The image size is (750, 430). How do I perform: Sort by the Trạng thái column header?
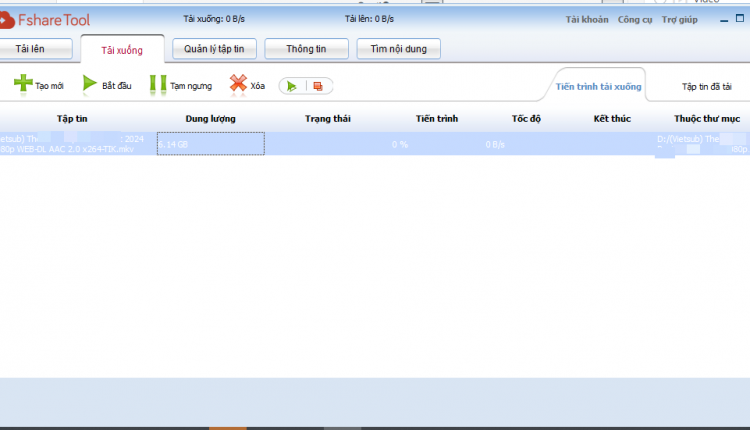pyautogui.click(x=328, y=119)
